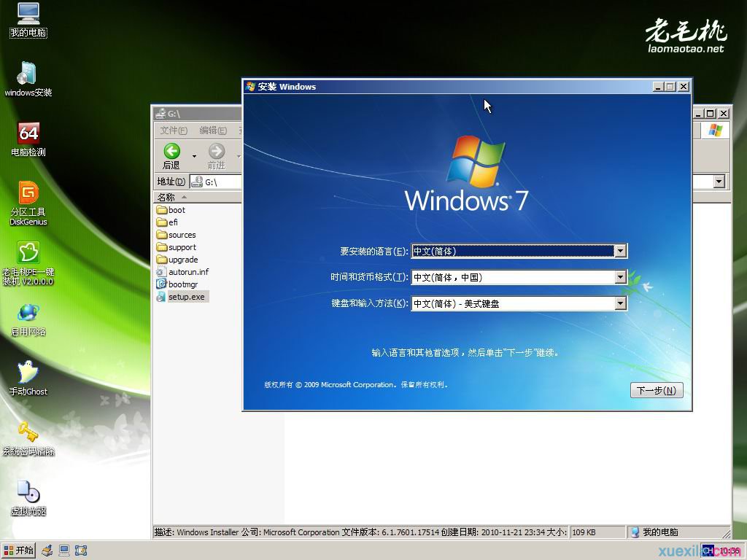Click the 启用网络 desktop icon
The height and width of the screenshot is (560, 747).
tap(28, 314)
